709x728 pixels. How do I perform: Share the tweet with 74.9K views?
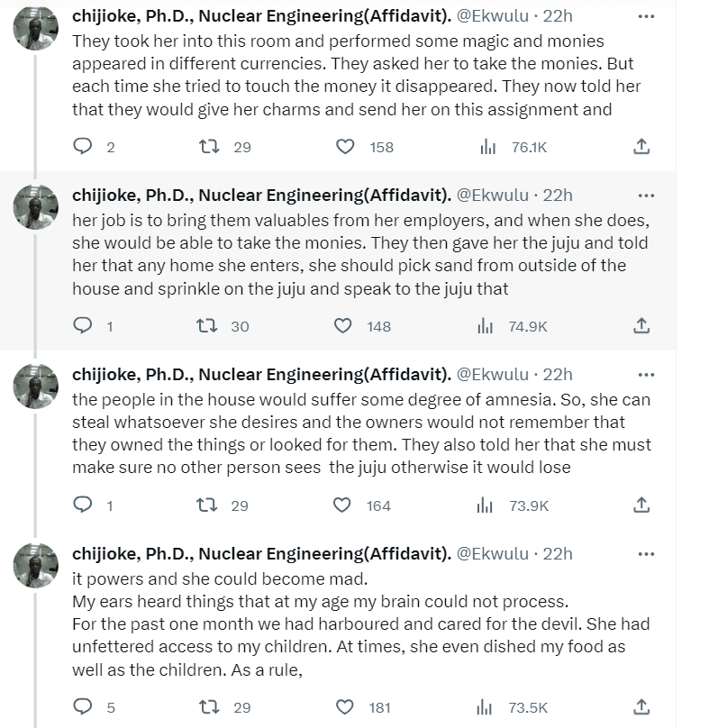[x=641, y=325]
